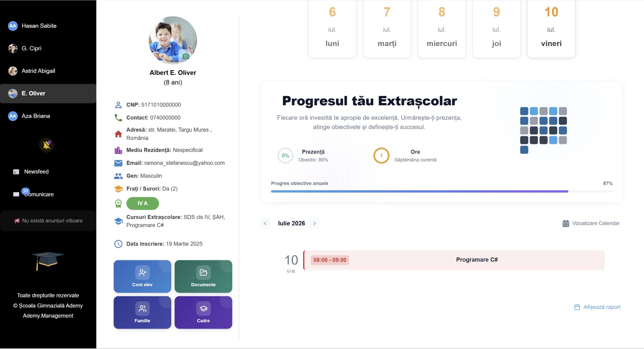Select the 10 iul. vineri day card
The width and height of the screenshot is (644, 349).
click(x=551, y=29)
